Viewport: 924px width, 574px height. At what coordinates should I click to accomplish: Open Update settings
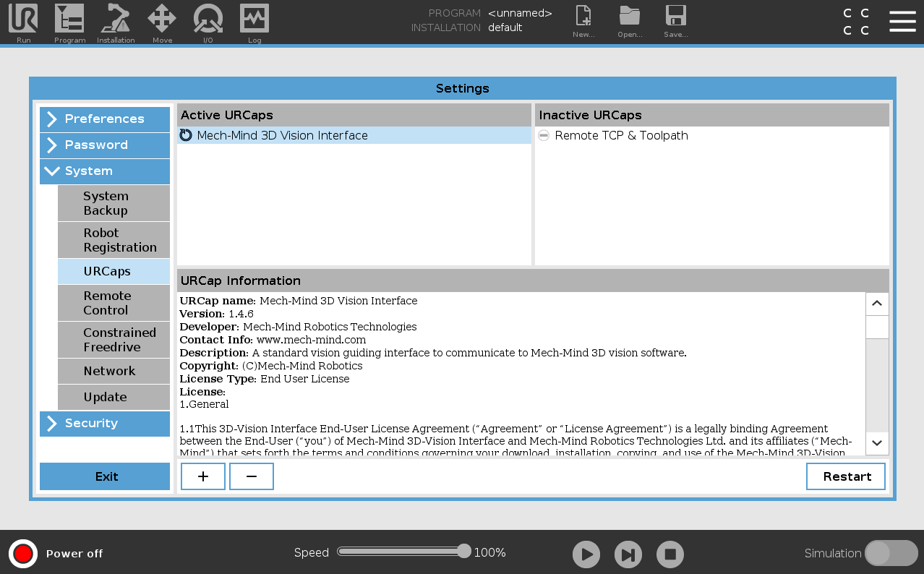(x=114, y=397)
